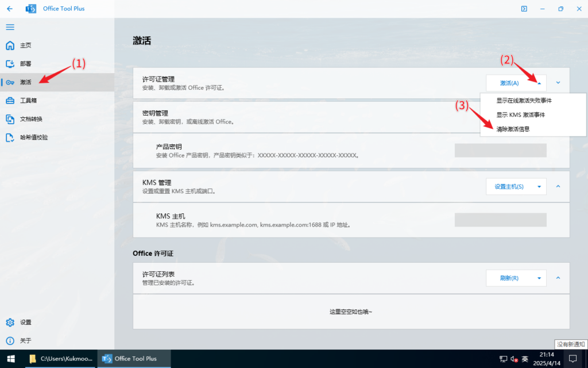
Task: Click the 设置主机(S) button
Action: (509, 187)
